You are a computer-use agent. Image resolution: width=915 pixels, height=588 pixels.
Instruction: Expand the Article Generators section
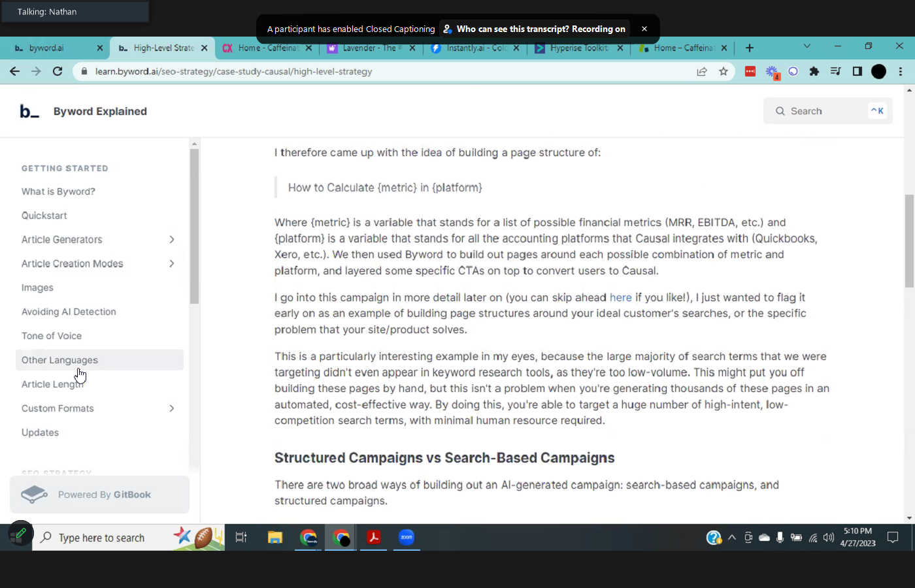[x=171, y=240]
